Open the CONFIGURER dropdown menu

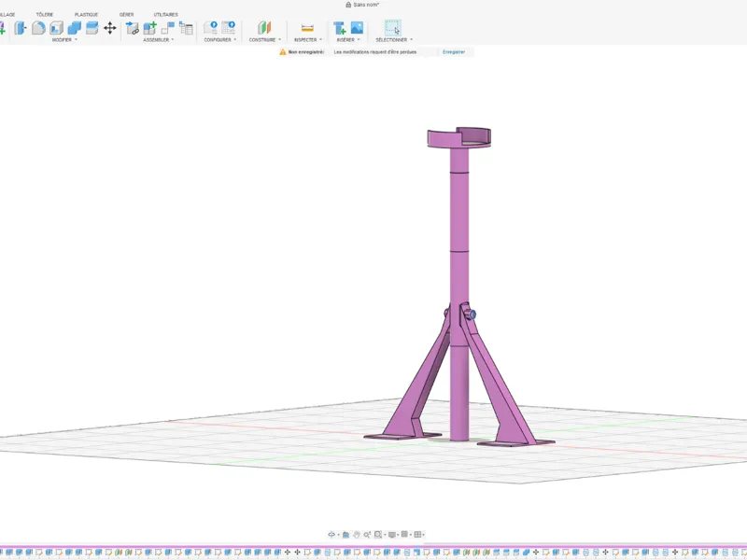coord(219,40)
